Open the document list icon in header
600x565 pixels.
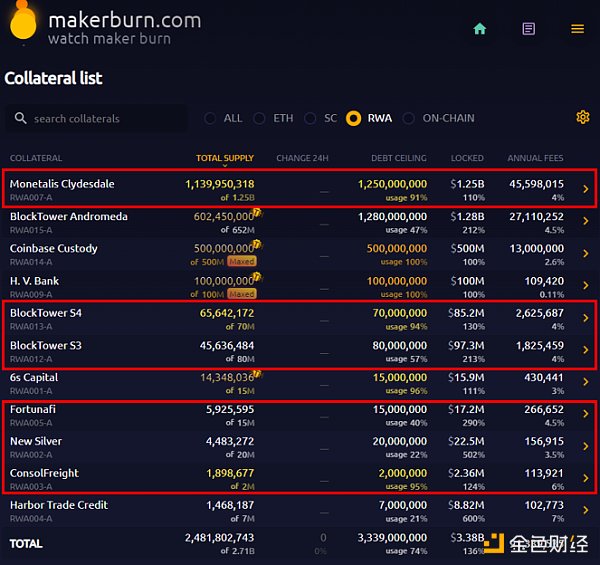click(x=528, y=29)
